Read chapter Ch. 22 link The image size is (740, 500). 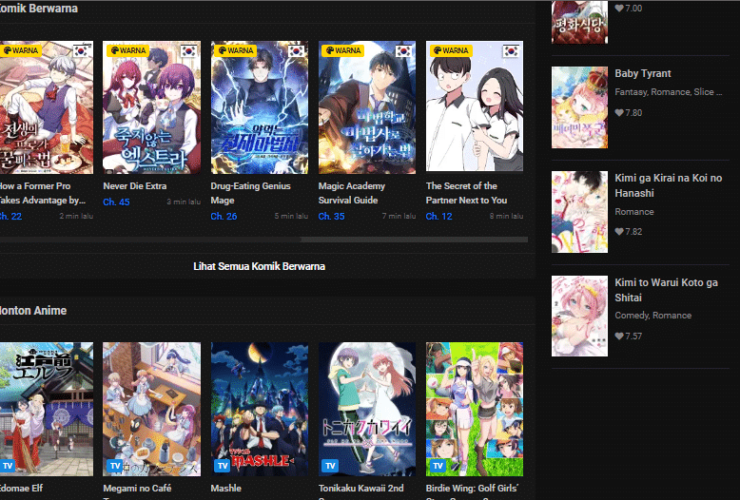click(11, 216)
